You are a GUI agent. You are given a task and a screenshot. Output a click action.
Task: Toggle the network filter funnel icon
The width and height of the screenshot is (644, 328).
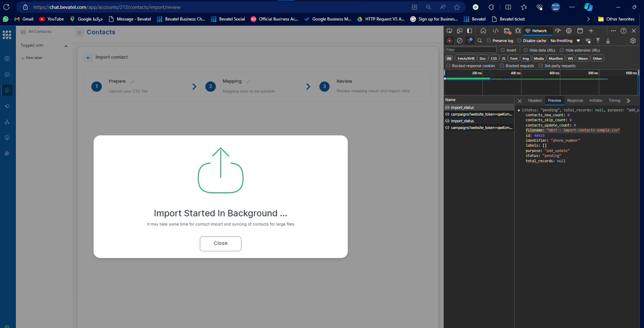[x=470, y=41]
